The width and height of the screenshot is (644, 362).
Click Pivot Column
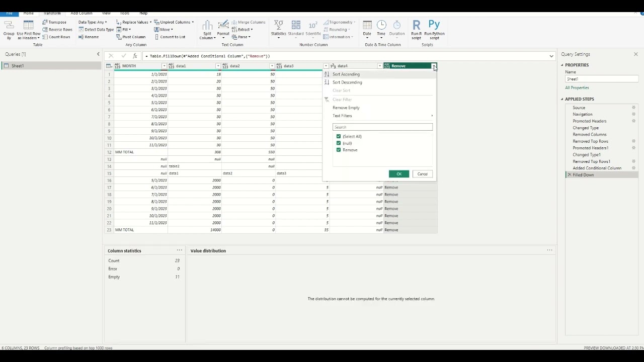click(131, 37)
